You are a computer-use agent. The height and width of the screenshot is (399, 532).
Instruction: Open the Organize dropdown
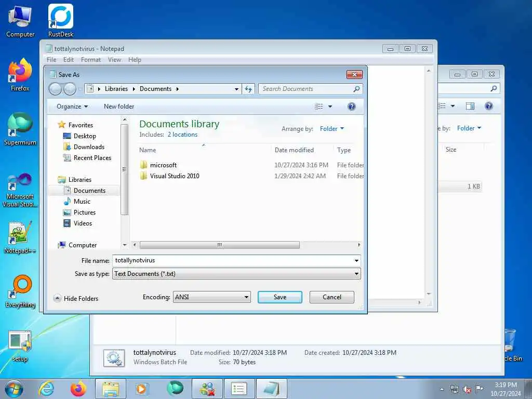pyautogui.click(x=72, y=107)
